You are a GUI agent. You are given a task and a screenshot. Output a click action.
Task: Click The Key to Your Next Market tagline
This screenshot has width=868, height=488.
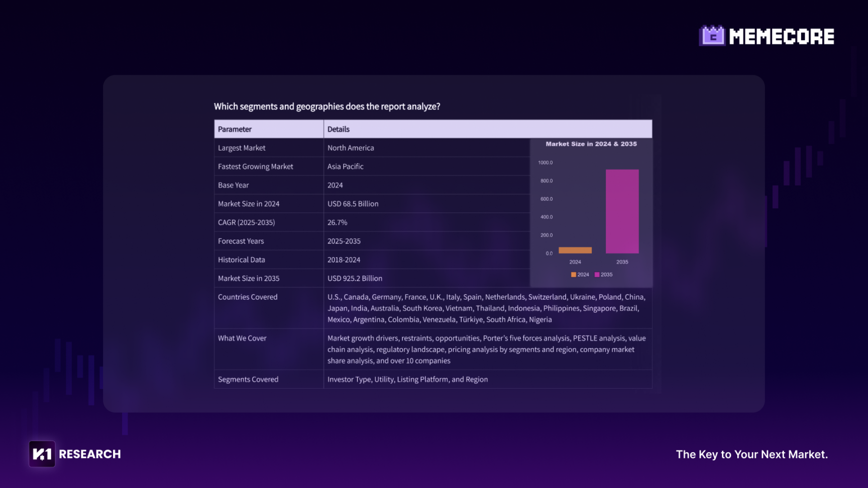pos(751,454)
